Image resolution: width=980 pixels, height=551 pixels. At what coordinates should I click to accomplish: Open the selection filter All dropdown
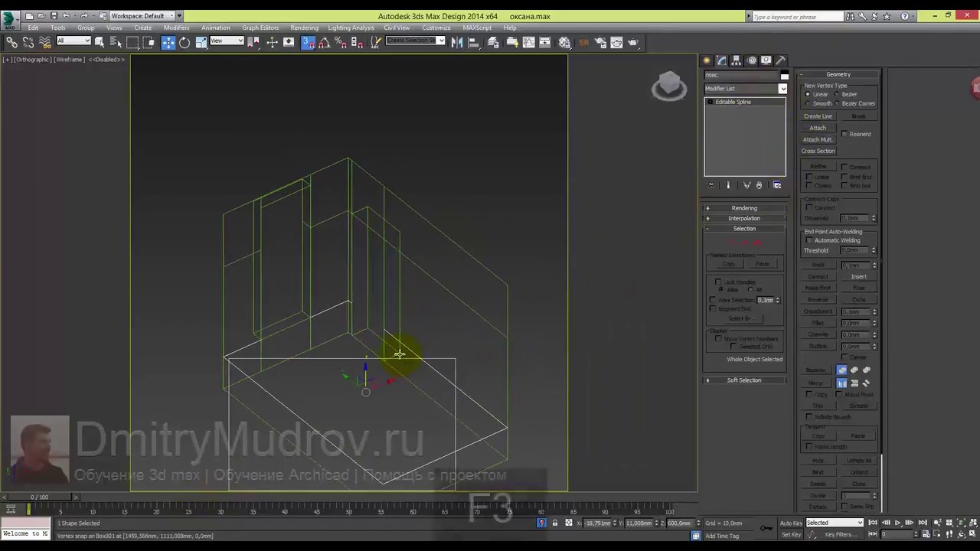[73, 41]
